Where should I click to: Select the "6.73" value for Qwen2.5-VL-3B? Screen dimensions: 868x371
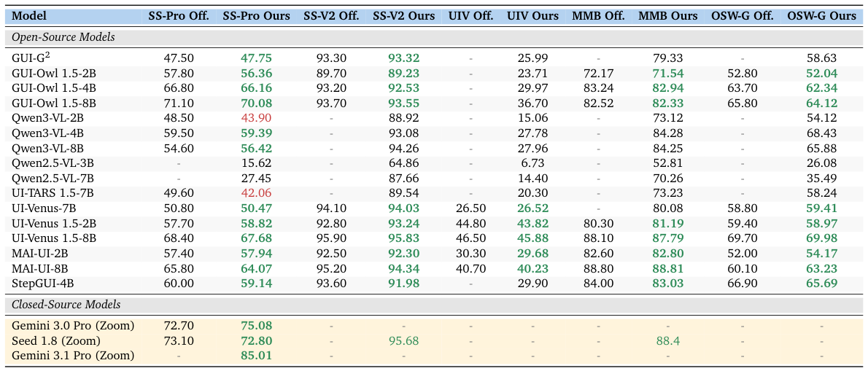(x=532, y=163)
